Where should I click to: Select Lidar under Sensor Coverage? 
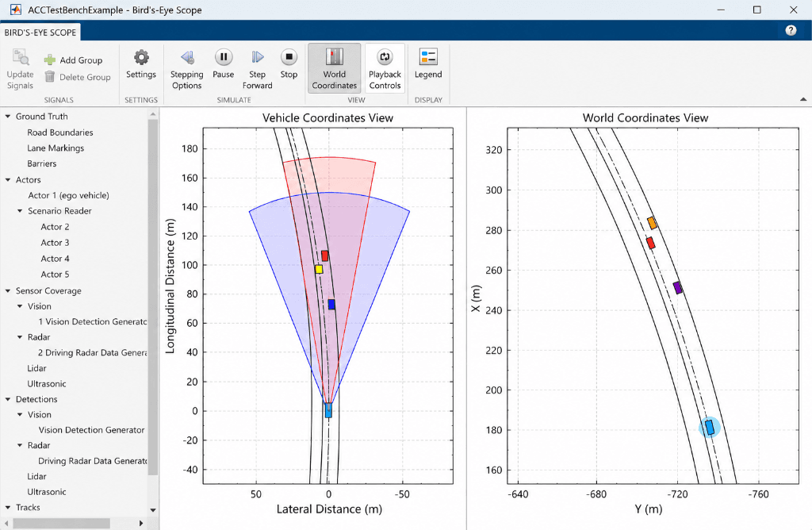click(36, 368)
